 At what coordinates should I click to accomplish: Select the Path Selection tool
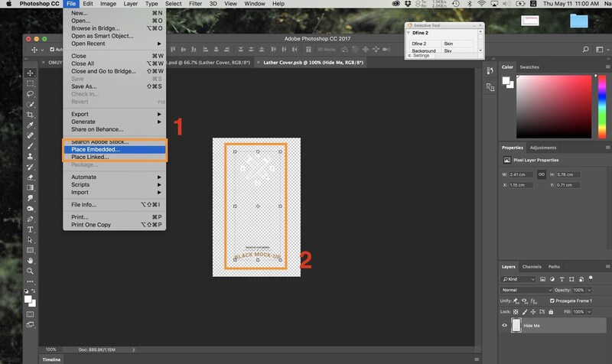30,240
